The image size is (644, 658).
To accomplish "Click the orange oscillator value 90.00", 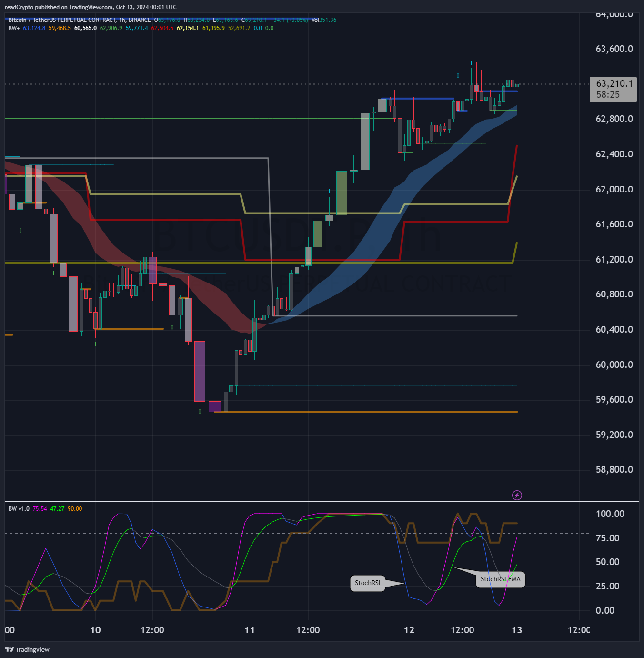I will click(x=75, y=509).
